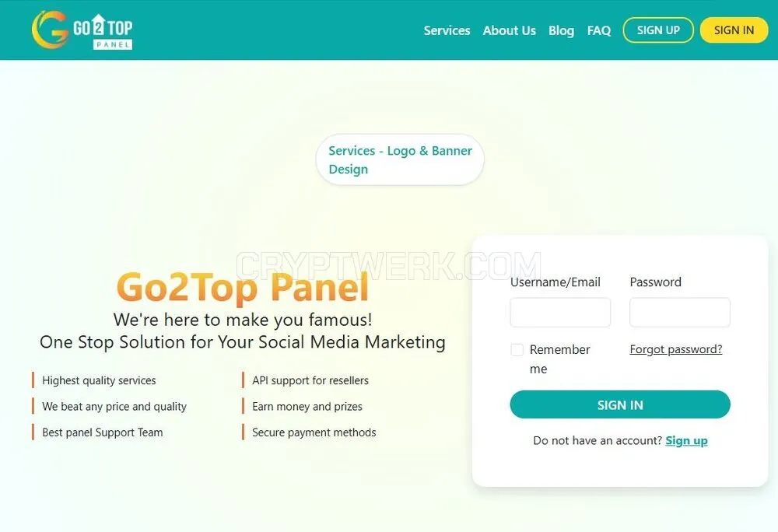
Task: Click API support for resellers item
Action: [x=310, y=380]
